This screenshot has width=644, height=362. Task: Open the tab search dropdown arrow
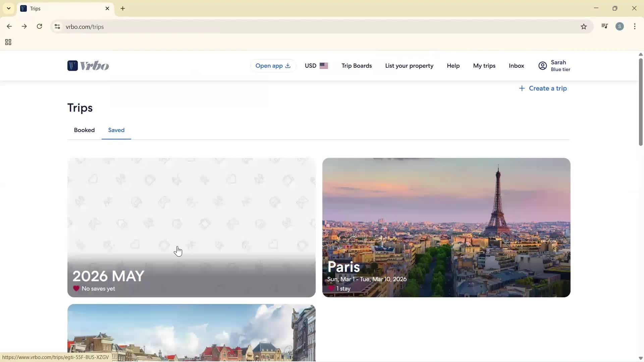(x=8, y=8)
